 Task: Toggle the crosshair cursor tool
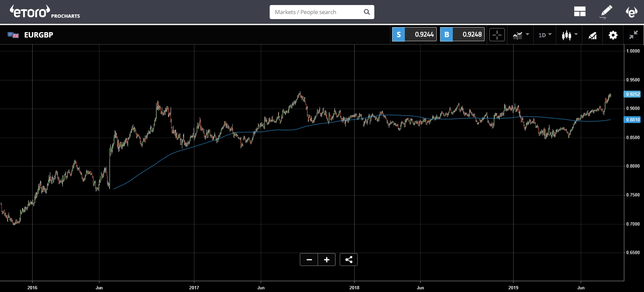497,35
